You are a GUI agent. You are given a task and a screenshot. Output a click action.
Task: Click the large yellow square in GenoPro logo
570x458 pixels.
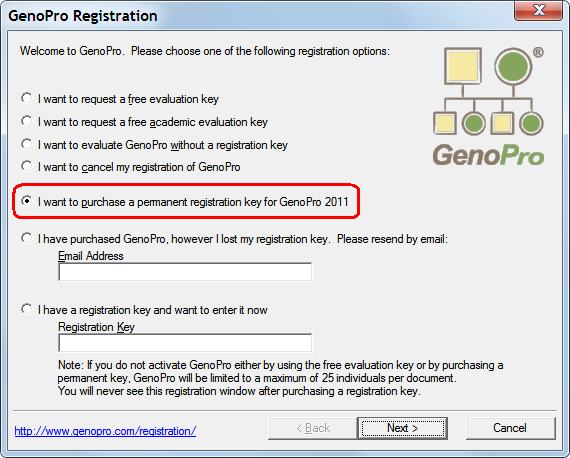click(x=463, y=66)
